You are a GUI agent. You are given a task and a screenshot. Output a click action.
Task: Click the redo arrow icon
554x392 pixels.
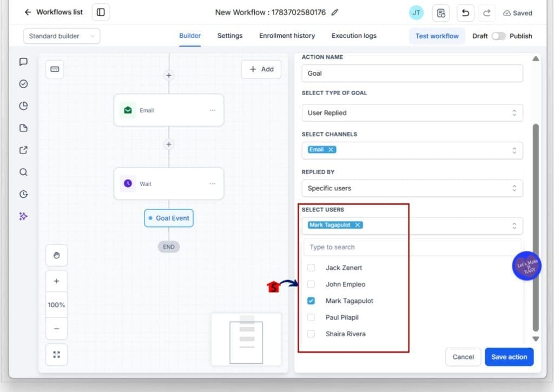486,13
